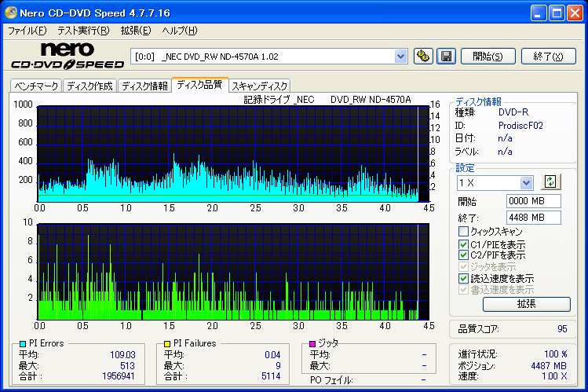The width and height of the screenshot is (588, 392).
Task: Click the PI Errors maximum 513
Action: point(127,365)
